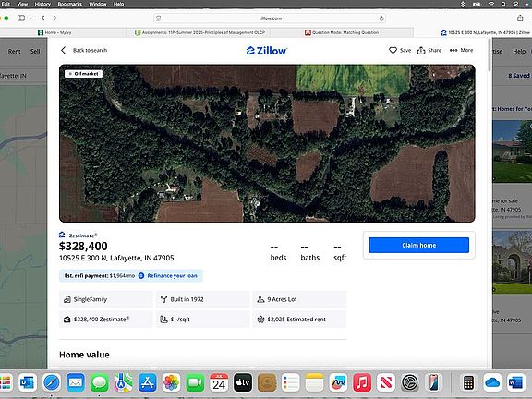Click the page settings icon in address bar
This screenshot has width=532, height=399.
(x=159, y=18)
